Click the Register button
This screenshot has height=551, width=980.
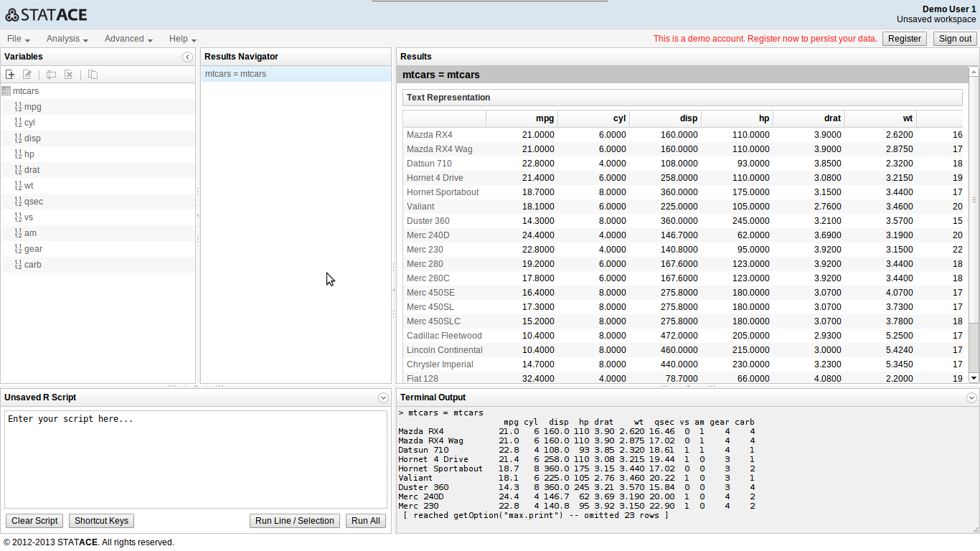click(904, 39)
